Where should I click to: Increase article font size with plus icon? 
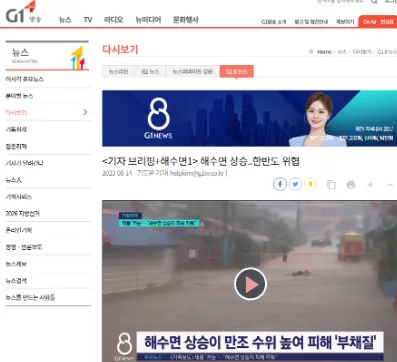click(370, 184)
